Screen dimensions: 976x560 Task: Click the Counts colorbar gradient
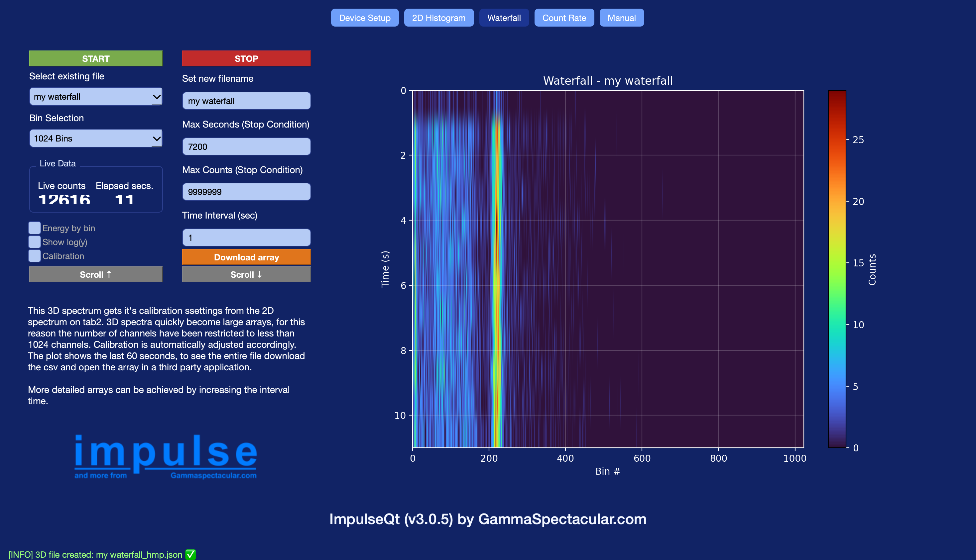pyautogui.click(x=837, y=269)
